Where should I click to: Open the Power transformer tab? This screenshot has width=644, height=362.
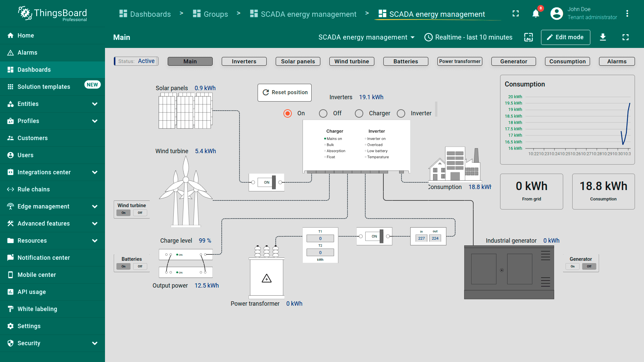point(460,61)
